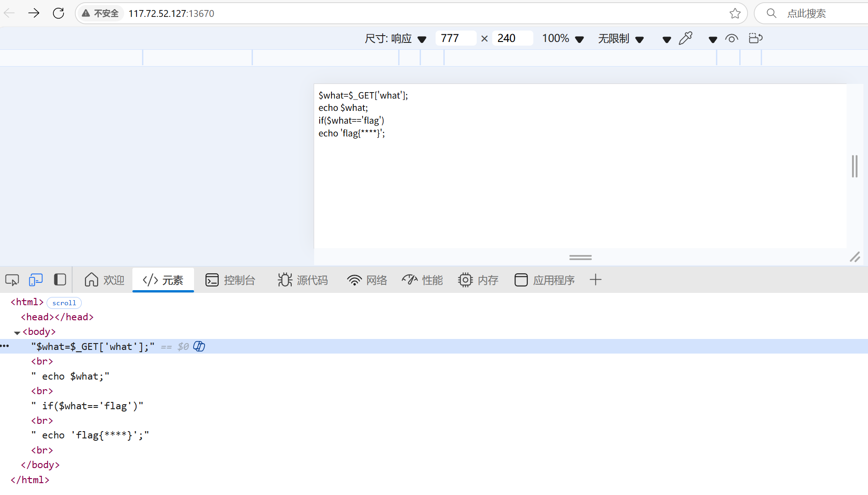868x495 pixels.
Task: Open the Console panel icon
Action: point(212,280)
